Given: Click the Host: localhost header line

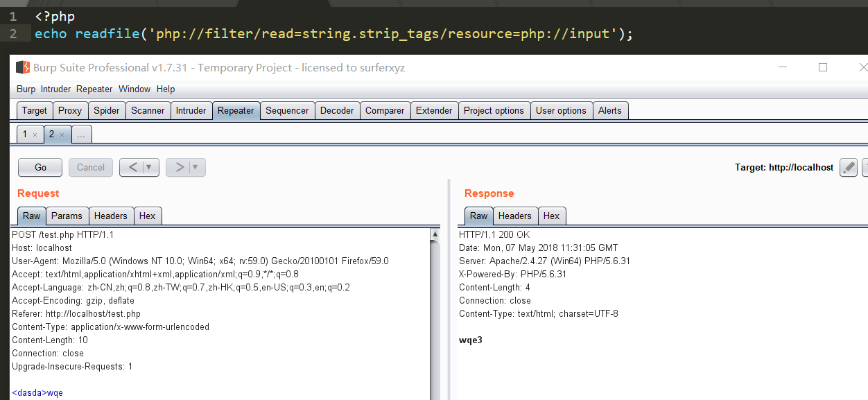Looking at the screenshot, I should pos(42,247).
